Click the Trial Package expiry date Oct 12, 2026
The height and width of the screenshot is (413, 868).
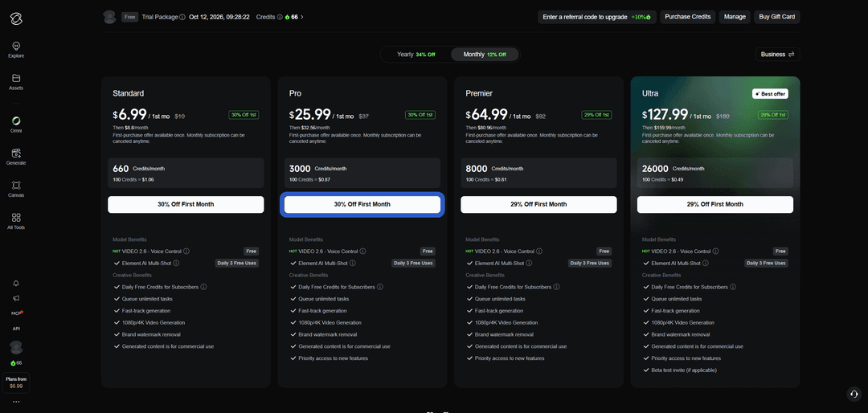pos(219,17)
